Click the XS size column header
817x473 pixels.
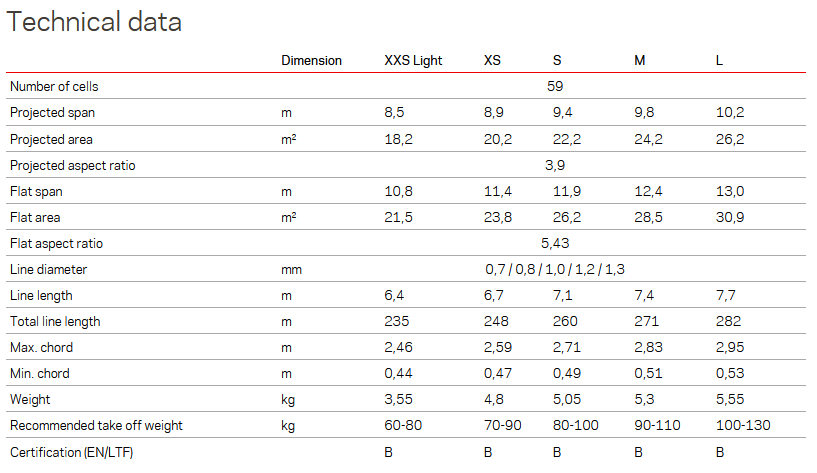point(492,60)
